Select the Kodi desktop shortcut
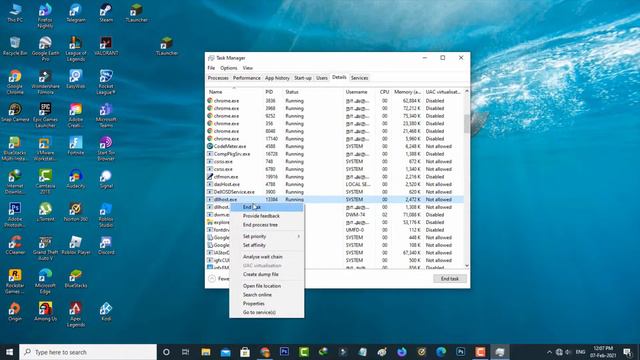Screen dimensions: 640x360 pyautogui.click(x=106, y=312)
